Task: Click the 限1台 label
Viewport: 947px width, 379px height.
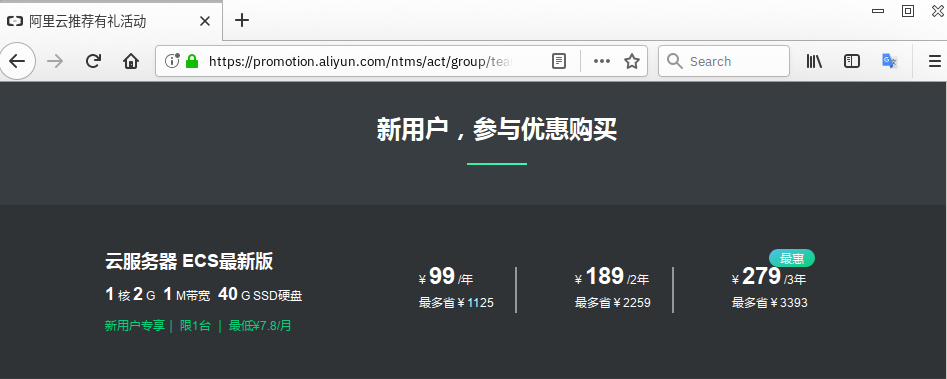Action: [195, 326]
